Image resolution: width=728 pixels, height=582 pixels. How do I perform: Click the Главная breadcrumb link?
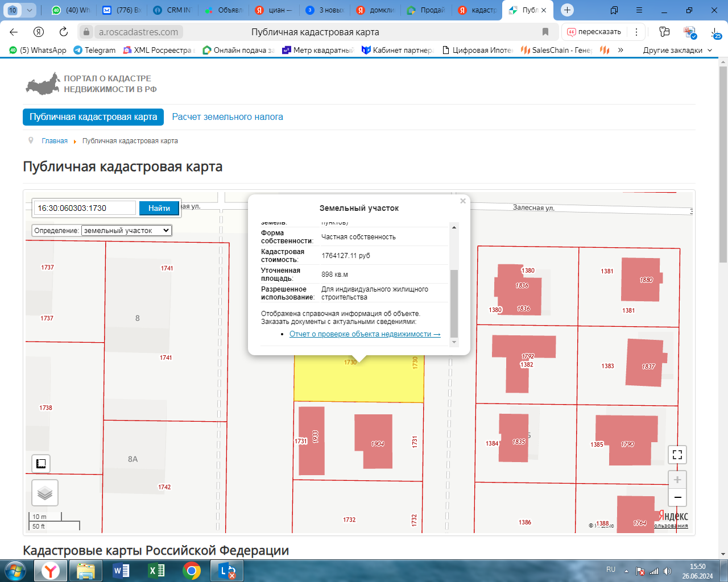(55, 141)
